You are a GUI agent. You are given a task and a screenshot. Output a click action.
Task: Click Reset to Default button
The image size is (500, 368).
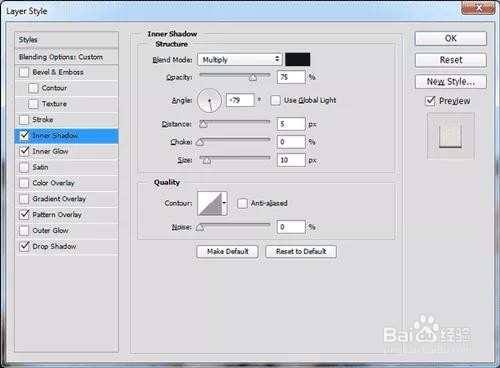click(301, 251)
